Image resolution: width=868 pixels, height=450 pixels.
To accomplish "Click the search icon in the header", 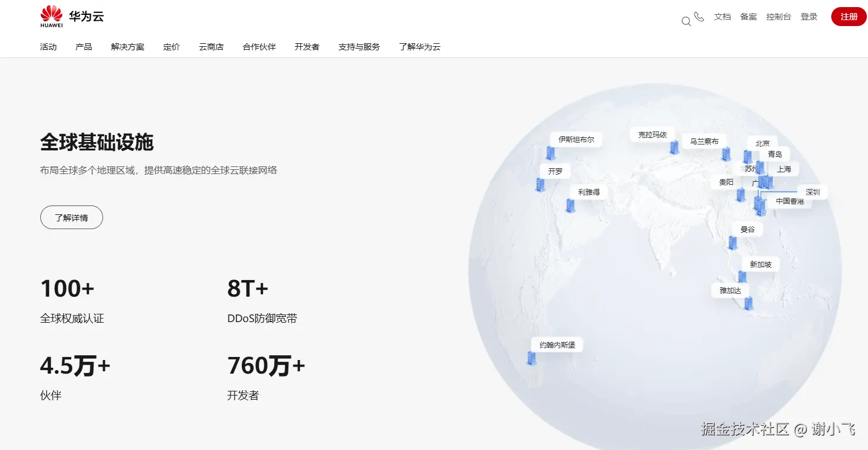I will coord(686,19).
